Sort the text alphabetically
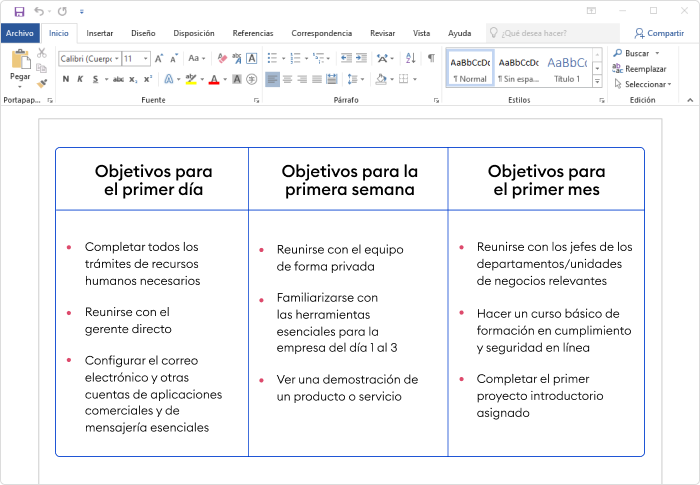The height and width of the screenshot is (485, 700). pyautogui.click(x=410, y=58)
